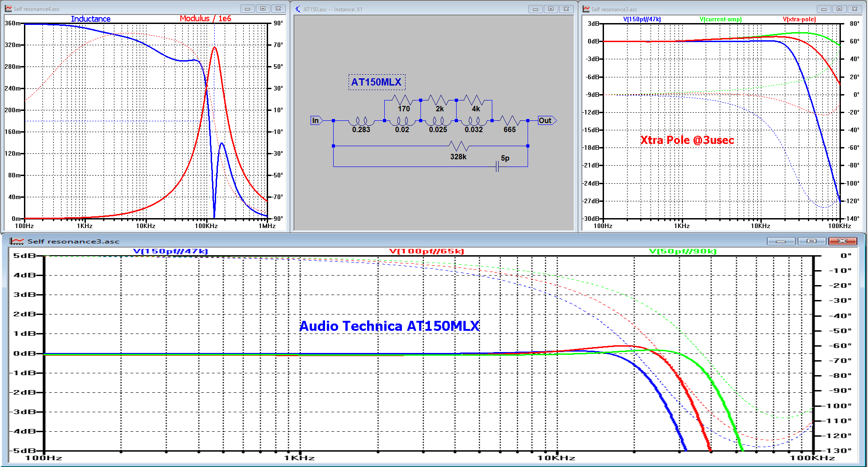
Task: Select the 0.02 inductor symbol
Action: (402, 121)
